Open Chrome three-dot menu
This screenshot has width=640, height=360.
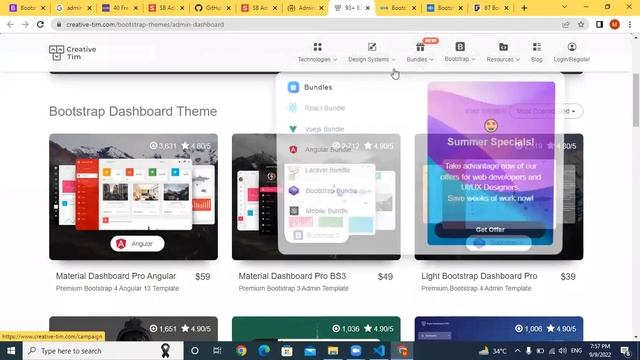630,24
